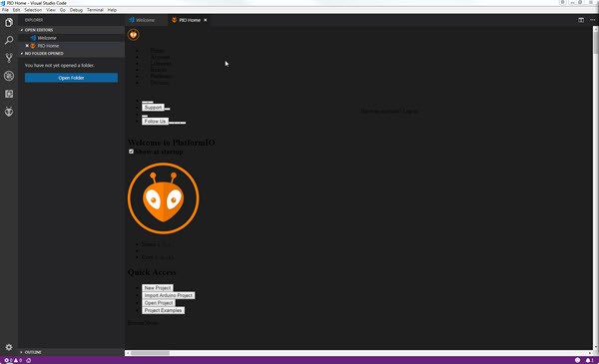Open PlatformIO alien icon in activity bar
Viewport: 599px width, 364px height.
9,112
